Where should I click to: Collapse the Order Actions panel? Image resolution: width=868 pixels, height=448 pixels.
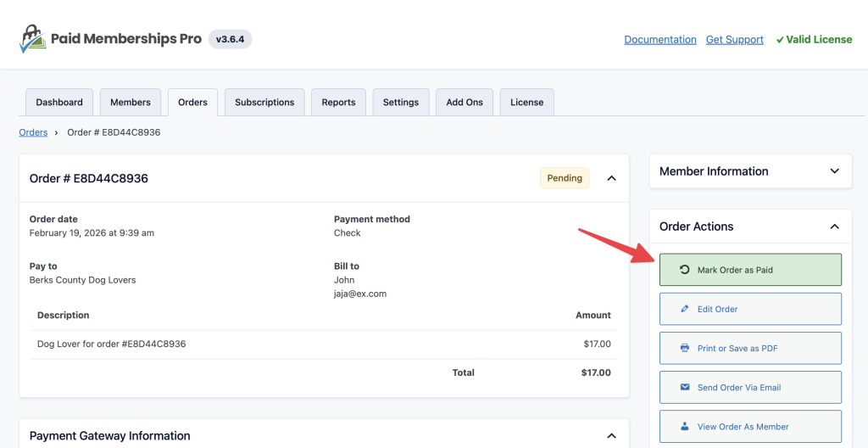pos(834,227)
